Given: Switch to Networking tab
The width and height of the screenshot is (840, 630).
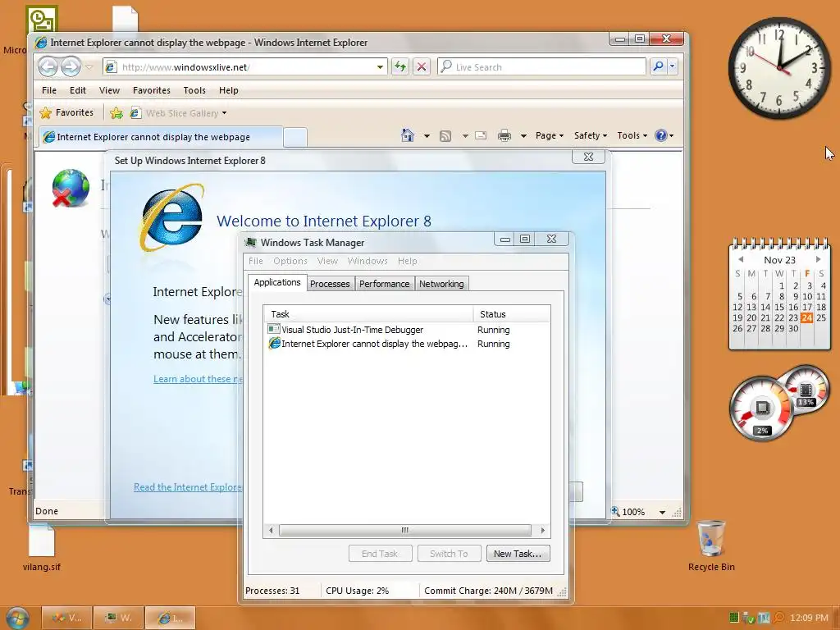Looking at the screenshot, I should click(x=441, y=283).
